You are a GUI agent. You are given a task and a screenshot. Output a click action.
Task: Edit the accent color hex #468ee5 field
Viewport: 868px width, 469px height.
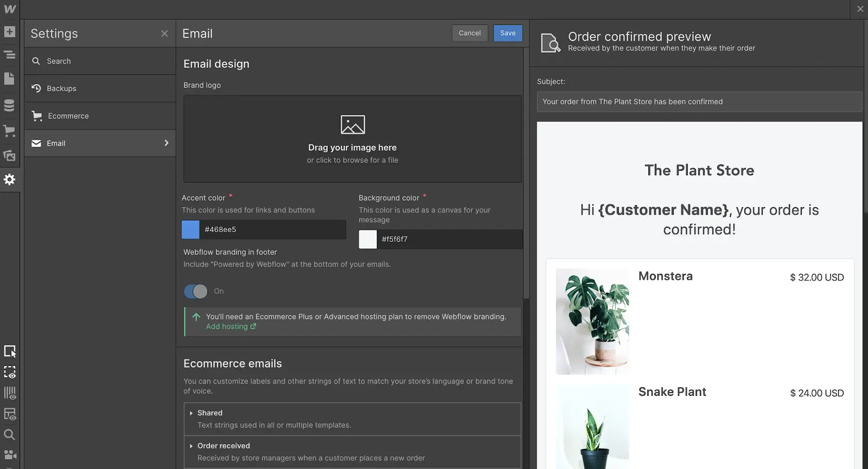click(x=273, y=229)
